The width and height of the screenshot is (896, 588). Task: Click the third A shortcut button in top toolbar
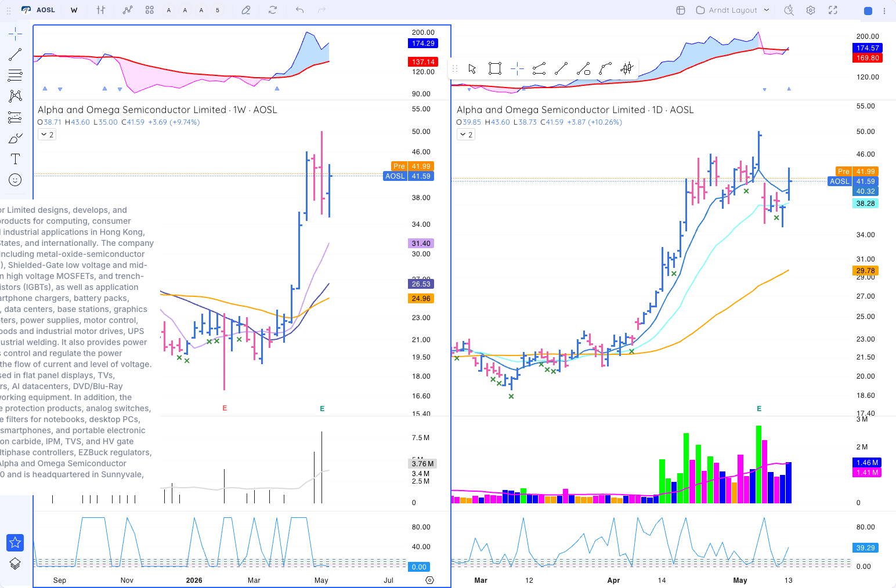click(201, 10)
